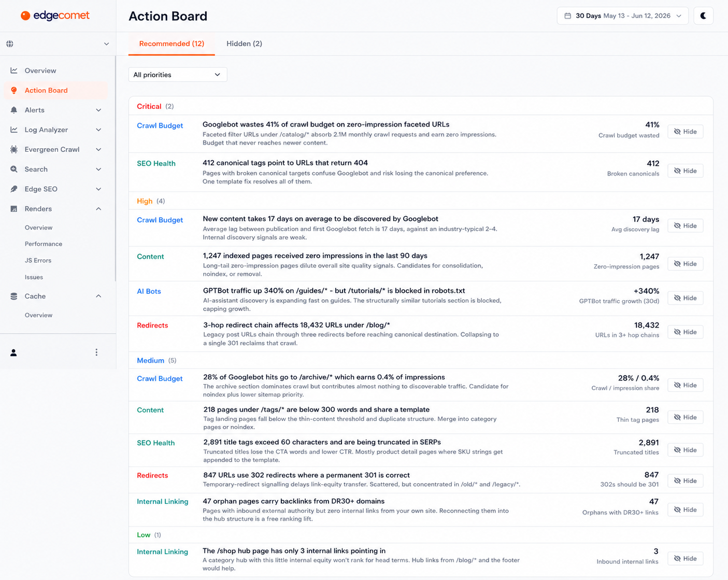Click the edgecomet logo
This screenshot has width=728, height=580.
(x=55, y=16)
